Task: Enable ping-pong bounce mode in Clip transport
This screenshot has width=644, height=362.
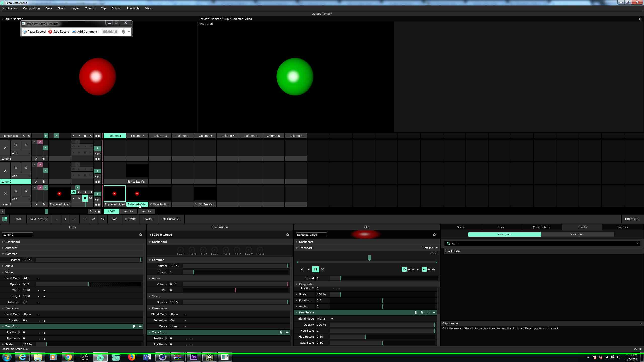Action: pos(409,269)
